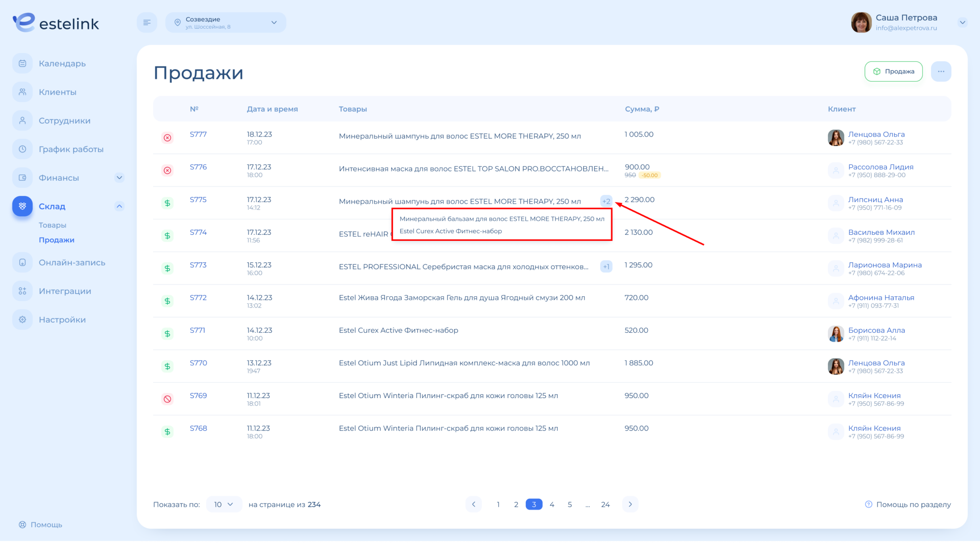Click the paid dollar icon for S774
The height and width of the screenshot is (543, 980).
[167, 236]
